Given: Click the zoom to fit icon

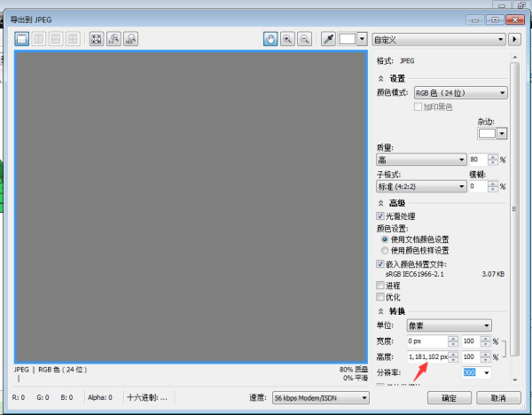Looking at the screenshot, I should pyautogui.click(x=98, y=39).
